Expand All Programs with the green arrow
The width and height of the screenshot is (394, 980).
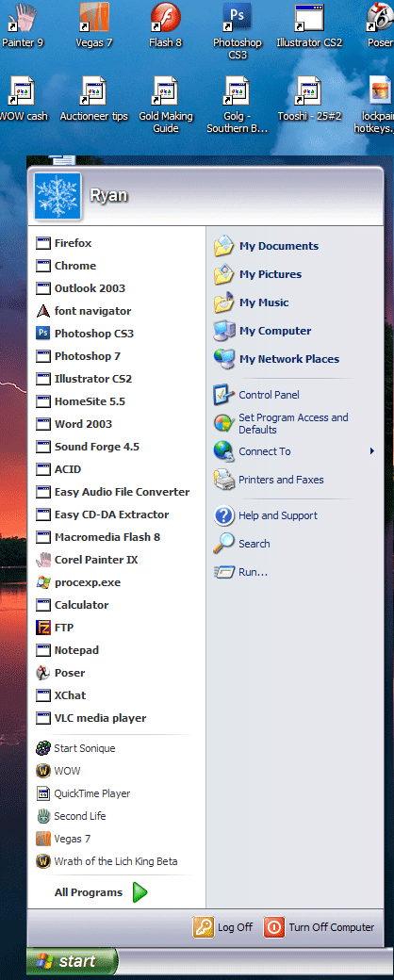coord(140,892)
